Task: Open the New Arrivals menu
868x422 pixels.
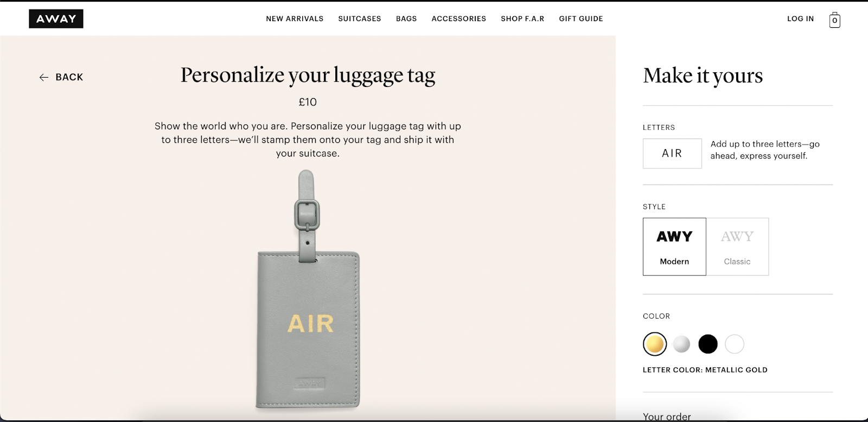Action: 295,18
